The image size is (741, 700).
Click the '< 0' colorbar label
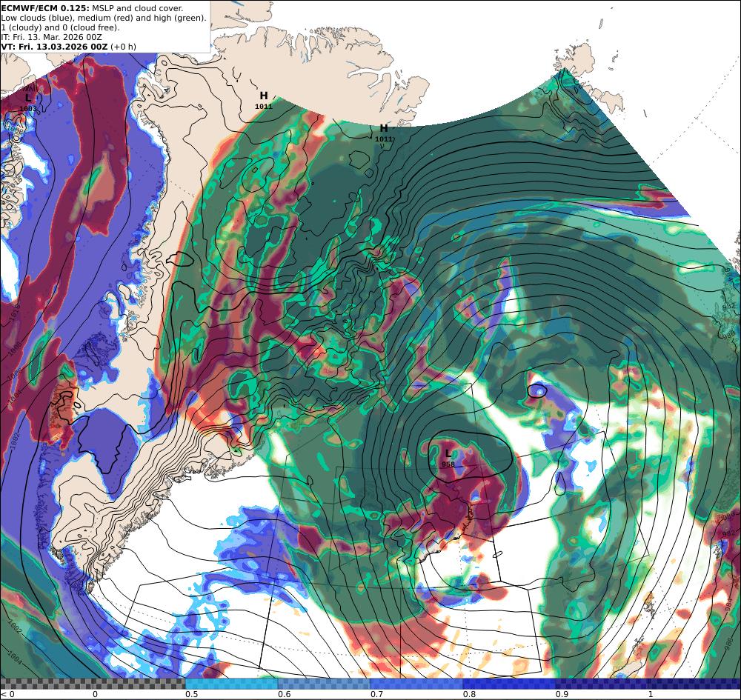pos(7,694)
